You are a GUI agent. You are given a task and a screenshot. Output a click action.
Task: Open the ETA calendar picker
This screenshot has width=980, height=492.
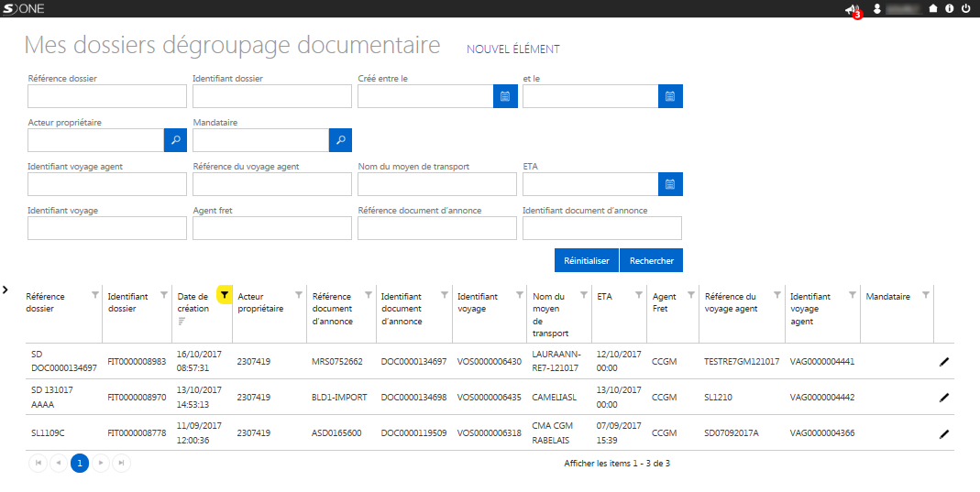tap(670, 184)
